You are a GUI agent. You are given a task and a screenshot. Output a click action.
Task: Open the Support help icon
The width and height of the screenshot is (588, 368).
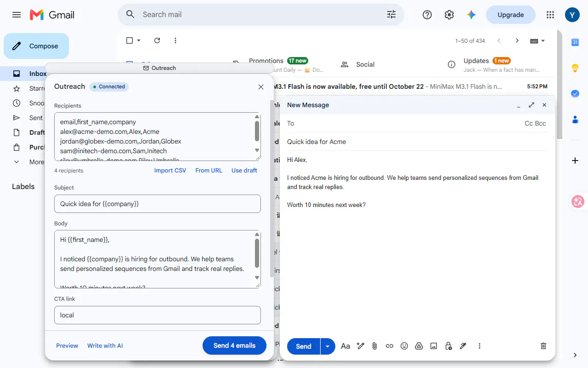(x=427, y=15)
